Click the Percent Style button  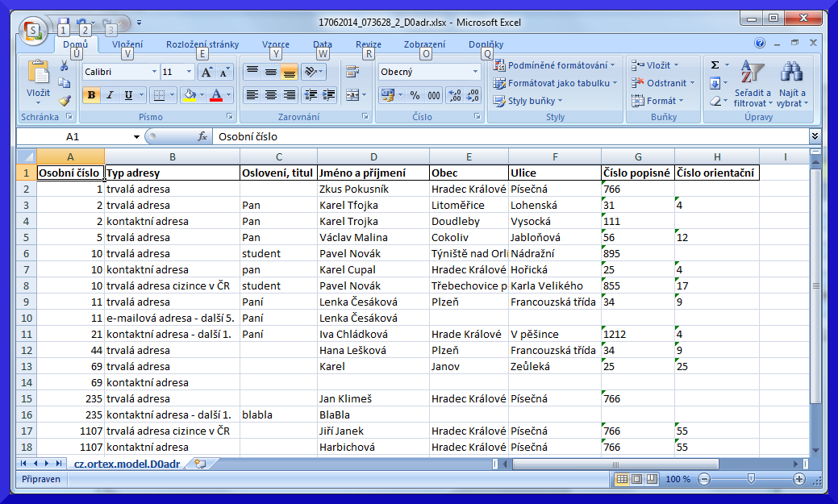[x=415, y=95]
